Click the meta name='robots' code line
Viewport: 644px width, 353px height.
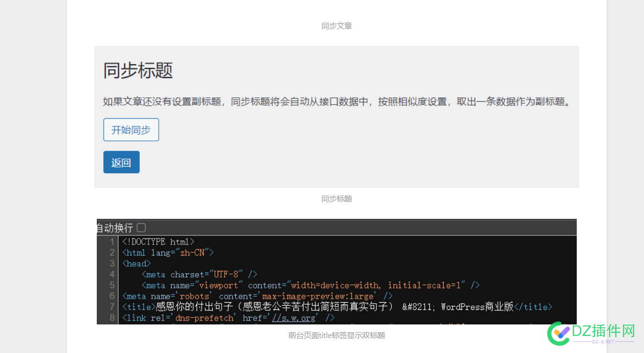pyautogui.click(x=257, y=296)
